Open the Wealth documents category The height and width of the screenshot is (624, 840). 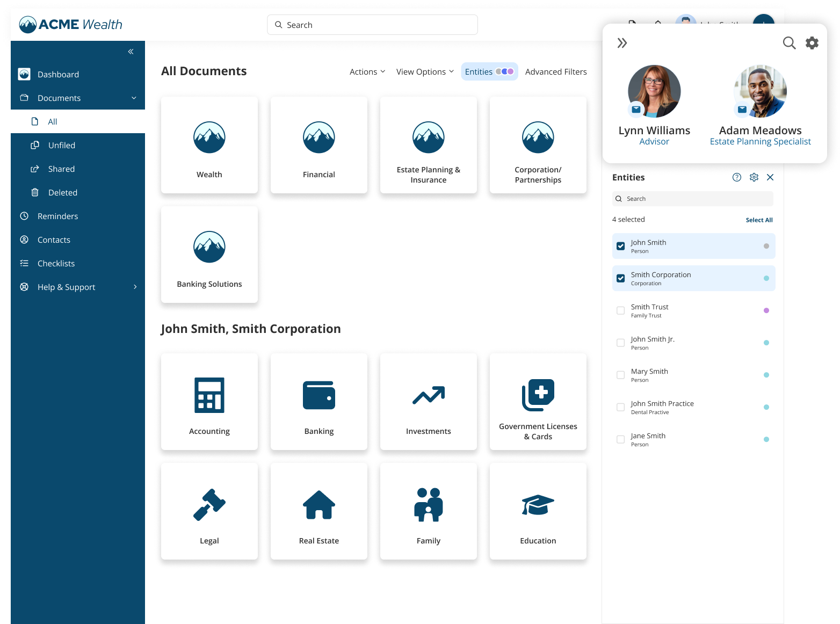tap(209, 145)
